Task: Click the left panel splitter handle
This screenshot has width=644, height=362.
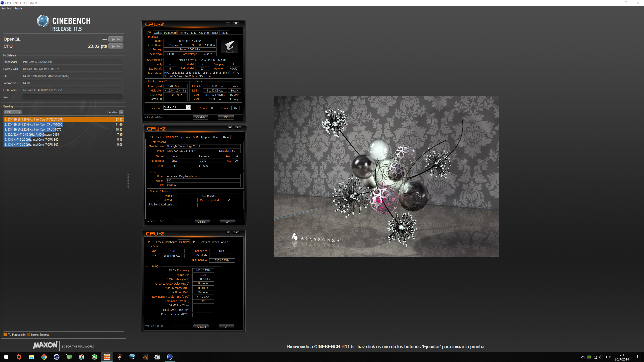Action: click(x=128, y=181)
